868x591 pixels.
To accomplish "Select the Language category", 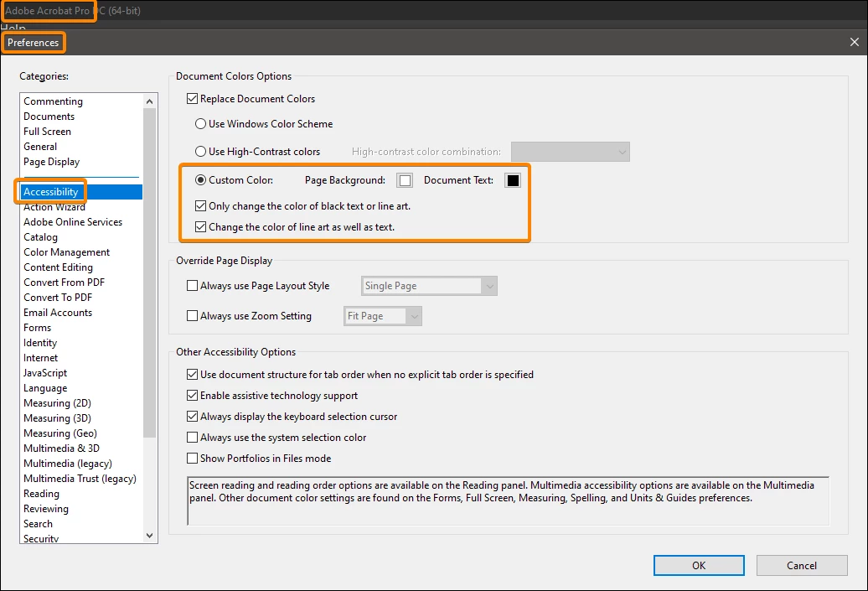I will pyautogui.click(x=81, y=388).
